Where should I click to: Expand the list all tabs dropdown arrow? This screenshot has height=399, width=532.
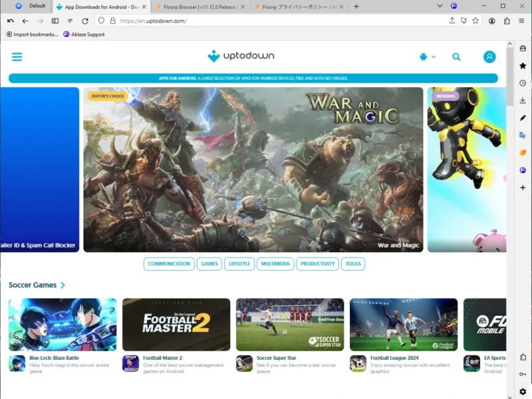point(440,6)
